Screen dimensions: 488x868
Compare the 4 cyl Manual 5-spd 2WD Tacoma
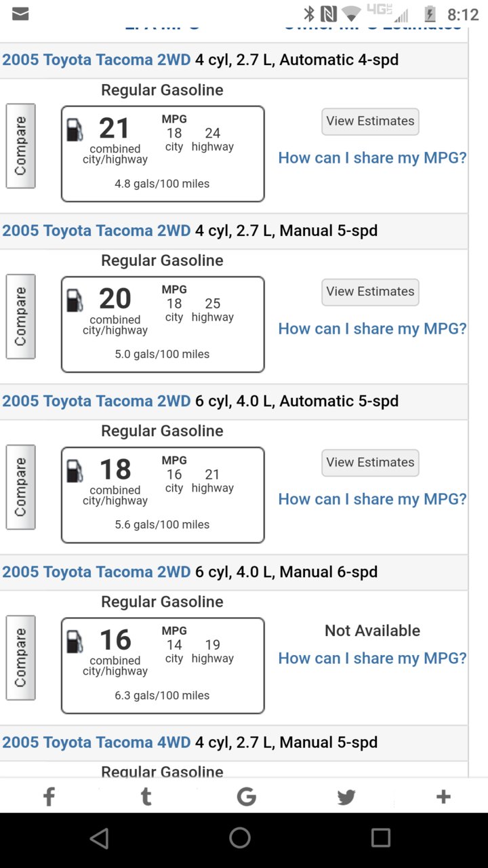tap(20, 317)
